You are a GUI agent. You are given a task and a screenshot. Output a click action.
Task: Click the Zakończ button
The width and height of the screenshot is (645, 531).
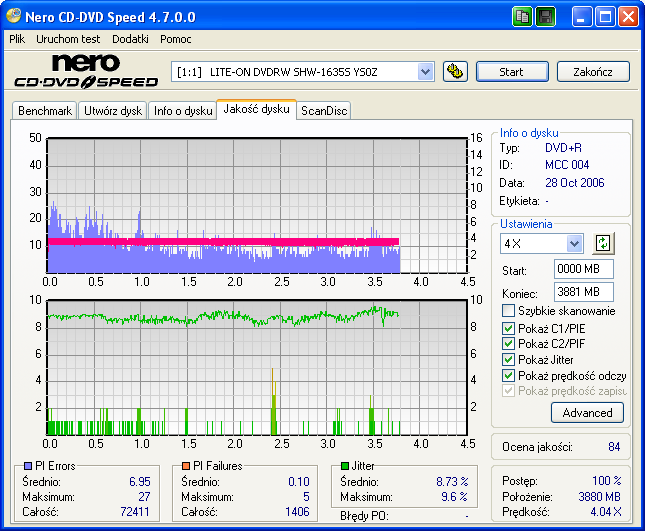coord(593,72)
